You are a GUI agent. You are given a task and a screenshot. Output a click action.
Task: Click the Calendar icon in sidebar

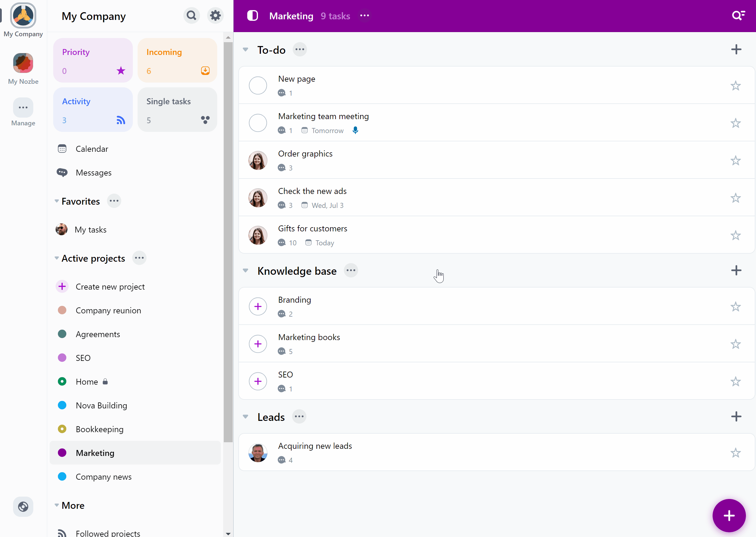click(x=62, y=148)
